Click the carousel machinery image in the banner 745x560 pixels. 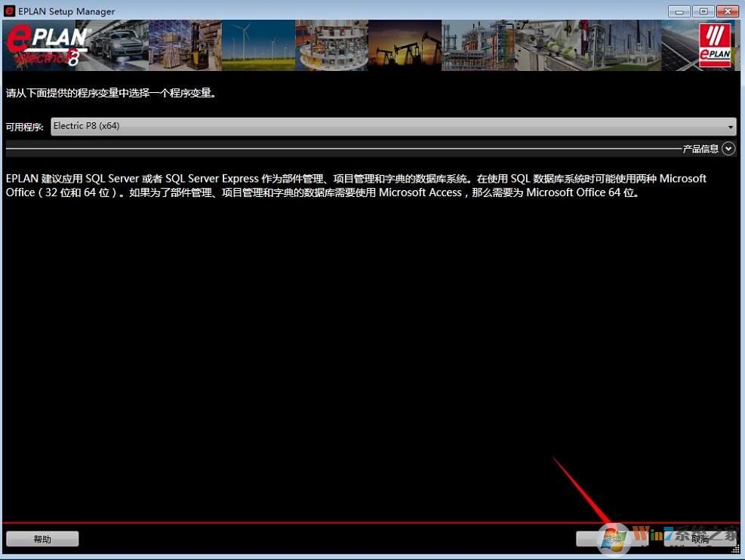pyautogui.click(x=332, y=45)
